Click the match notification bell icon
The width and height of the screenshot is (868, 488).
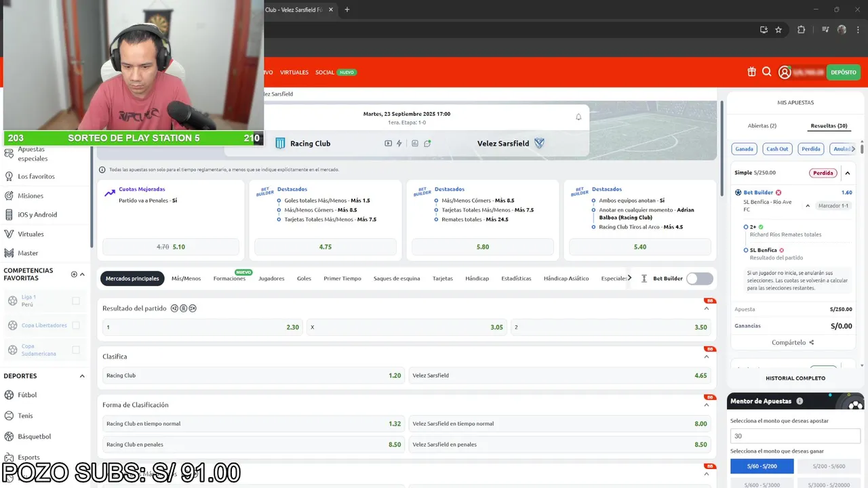(578, 117)
